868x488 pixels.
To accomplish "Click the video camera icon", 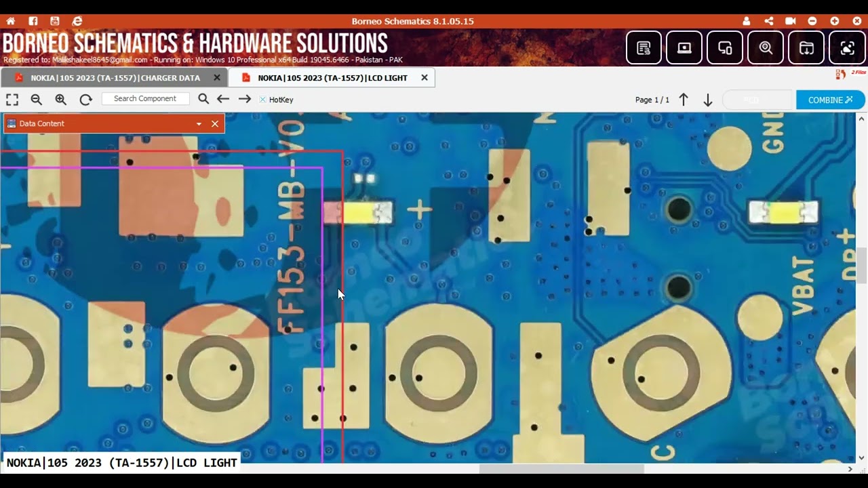I will 790,21.
